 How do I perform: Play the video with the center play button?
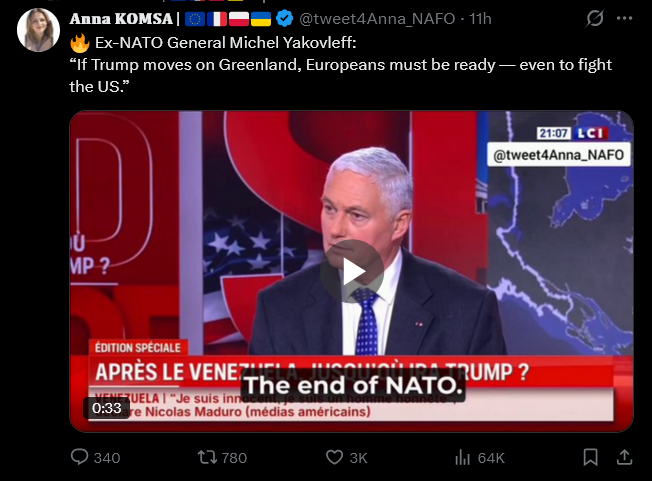point(351,271)
